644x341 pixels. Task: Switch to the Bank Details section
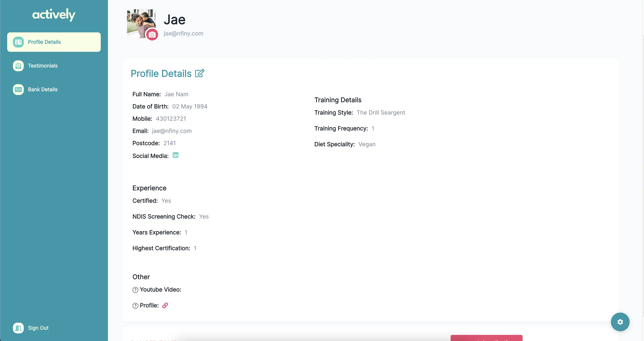(x=42, y=89)
